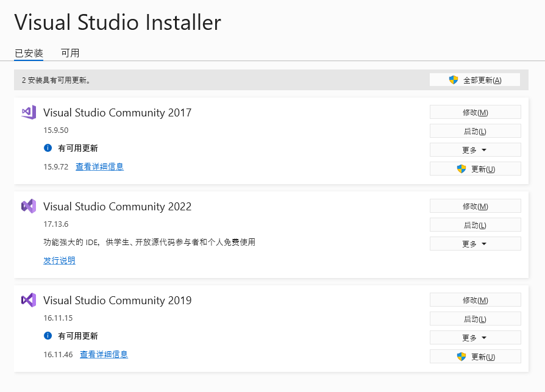
Task: Update all installations with 全部更新(A)
Action: pyautogui.click(x=475, y=80)
